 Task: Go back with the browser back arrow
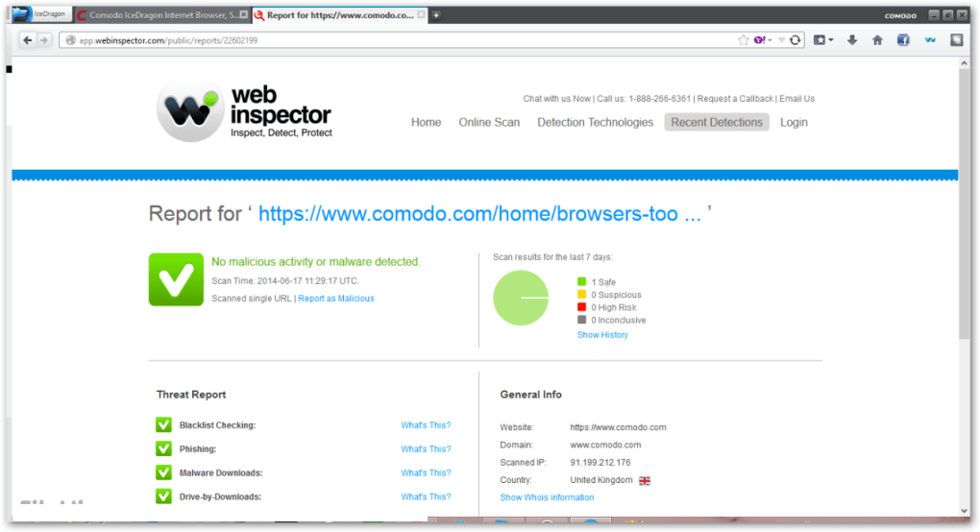point(28,40)
